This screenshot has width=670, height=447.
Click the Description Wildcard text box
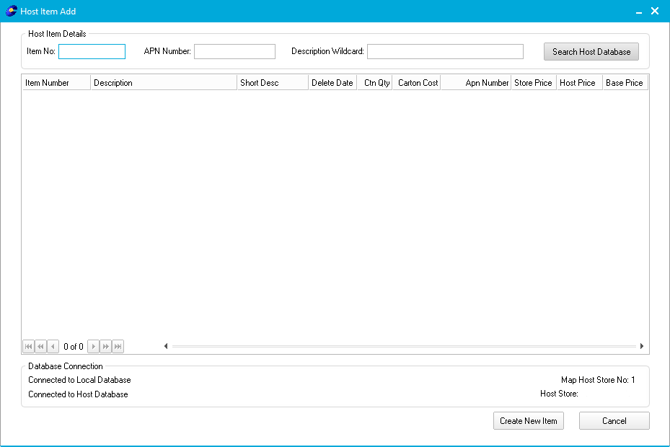[x=445, y=52]
